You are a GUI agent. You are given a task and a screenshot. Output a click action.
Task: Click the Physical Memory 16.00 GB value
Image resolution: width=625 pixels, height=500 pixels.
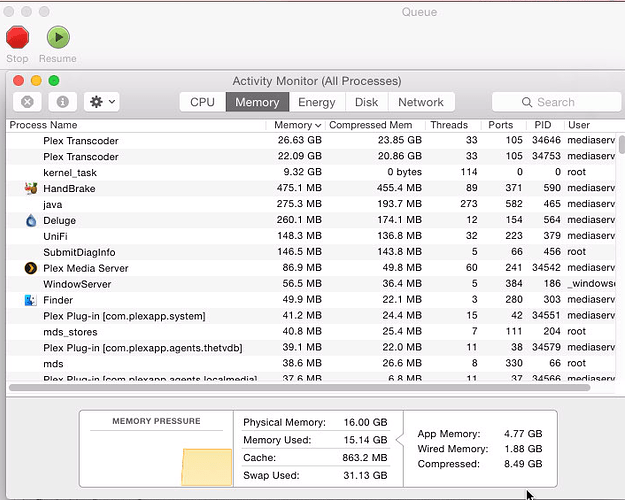[x=366, y=423]
